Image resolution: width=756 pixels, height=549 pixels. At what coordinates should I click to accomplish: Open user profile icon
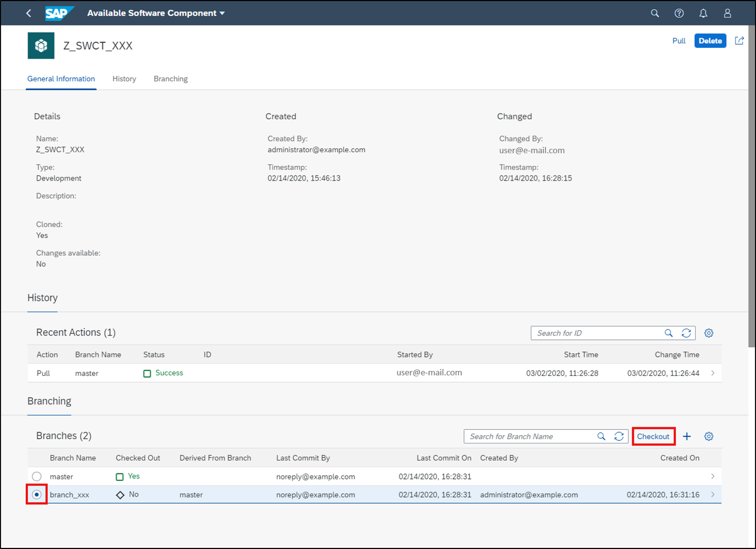(x=727, y=13)
